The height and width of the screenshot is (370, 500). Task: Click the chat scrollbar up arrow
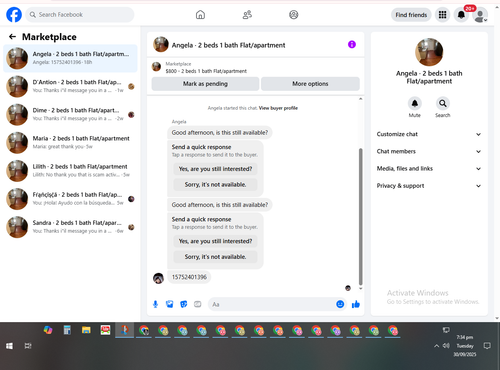[360, 99]
